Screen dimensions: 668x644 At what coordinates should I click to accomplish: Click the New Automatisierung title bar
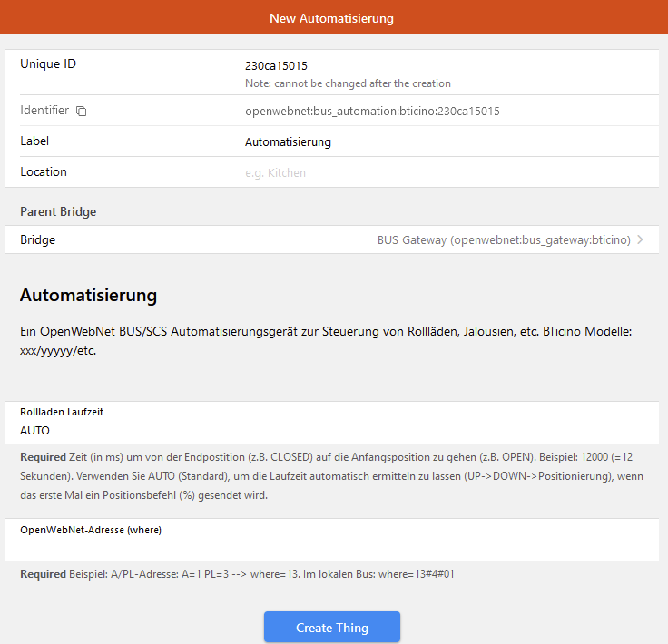(332, 18)
